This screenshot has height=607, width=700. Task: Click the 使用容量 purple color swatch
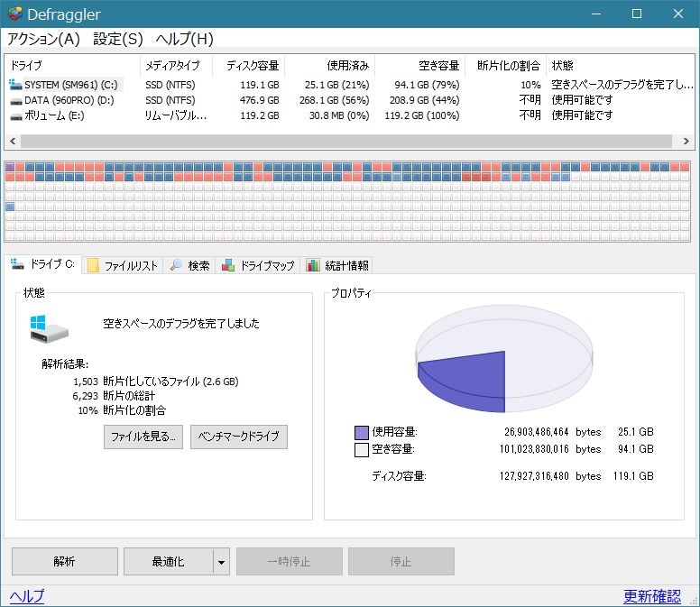click(361, 433)
